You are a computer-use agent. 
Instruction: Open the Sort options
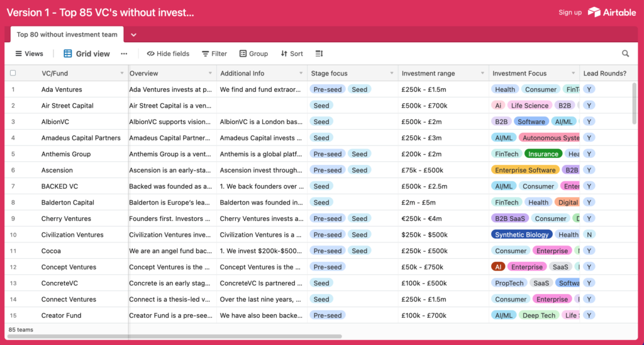click(x=292, y=54)
